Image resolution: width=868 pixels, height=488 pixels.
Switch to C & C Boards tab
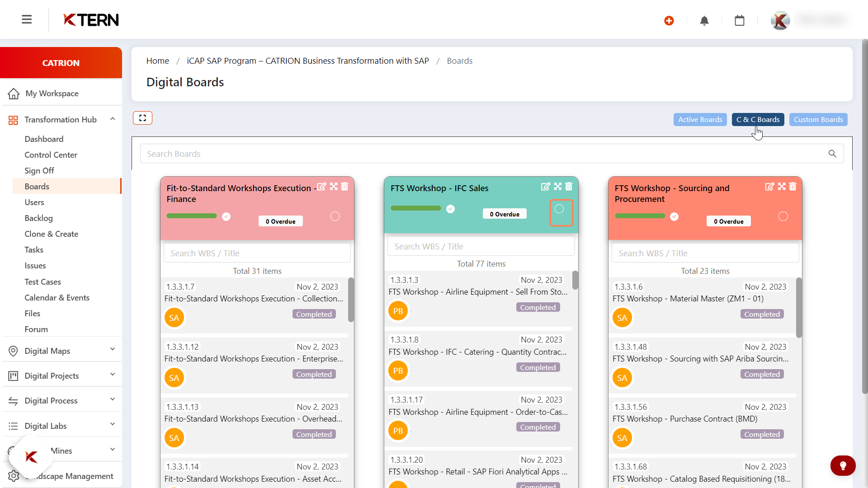pyautogui.click(x=758, y=119)
